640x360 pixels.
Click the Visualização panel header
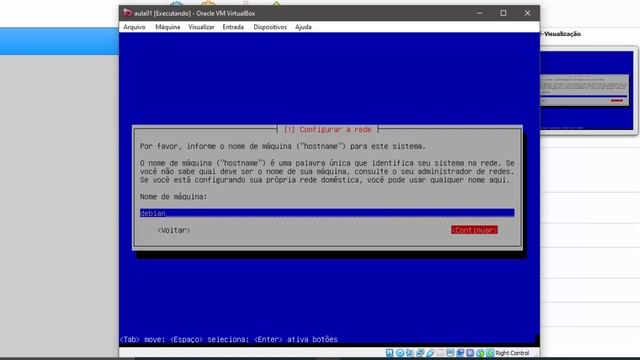pos(562,34)
